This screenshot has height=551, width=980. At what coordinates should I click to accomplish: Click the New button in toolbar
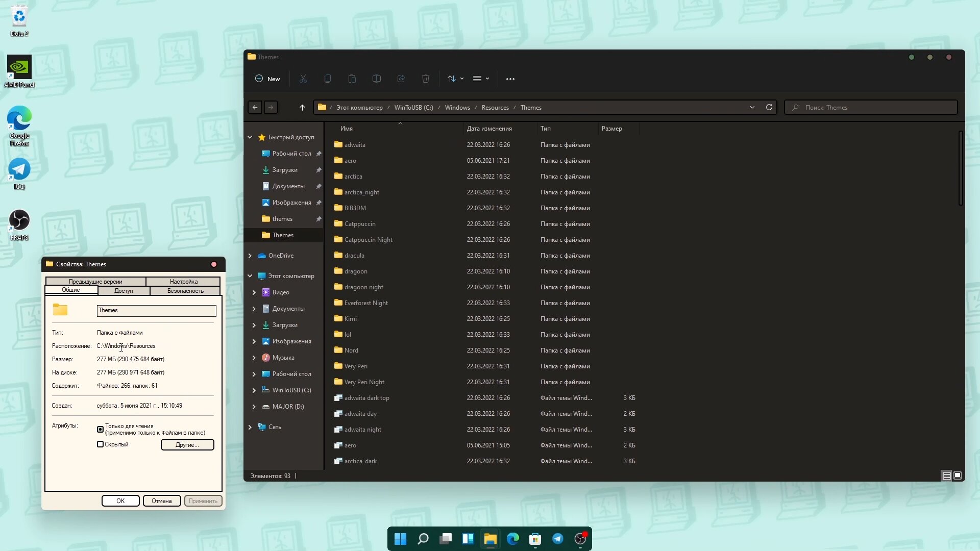[x=267, y=79]
